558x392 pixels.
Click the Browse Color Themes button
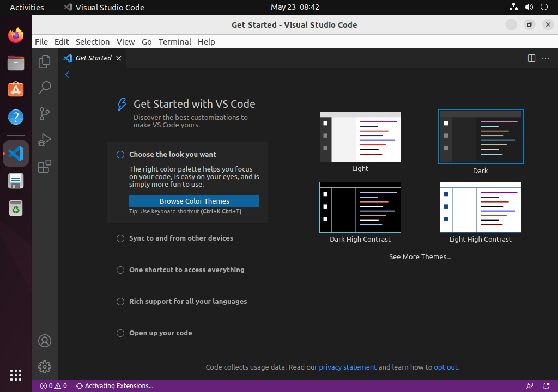click(194, 200)
